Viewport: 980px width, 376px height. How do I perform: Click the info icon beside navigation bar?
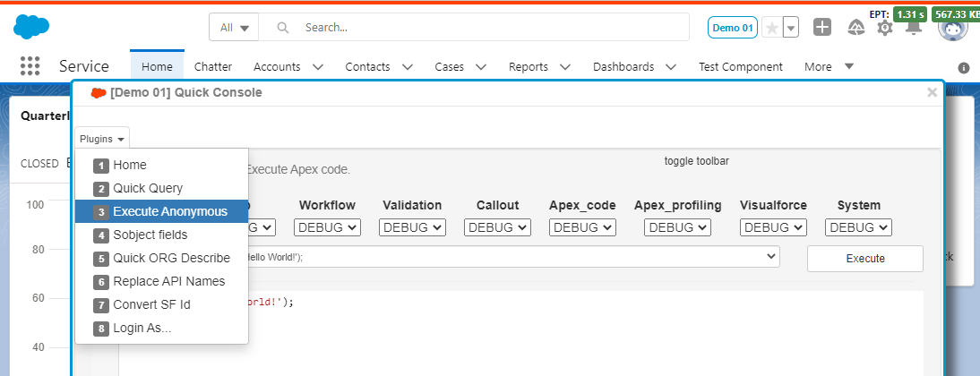(x=964, y=67)
